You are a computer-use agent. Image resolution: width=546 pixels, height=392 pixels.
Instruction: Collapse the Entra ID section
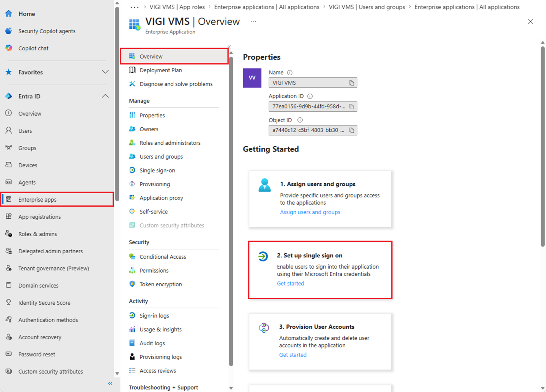pos(105,96)
